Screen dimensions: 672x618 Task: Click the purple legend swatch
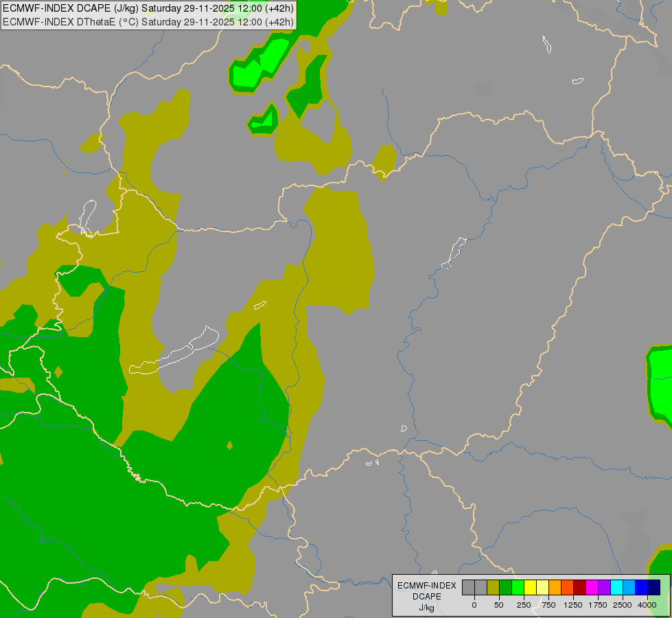tap(604, 587)
